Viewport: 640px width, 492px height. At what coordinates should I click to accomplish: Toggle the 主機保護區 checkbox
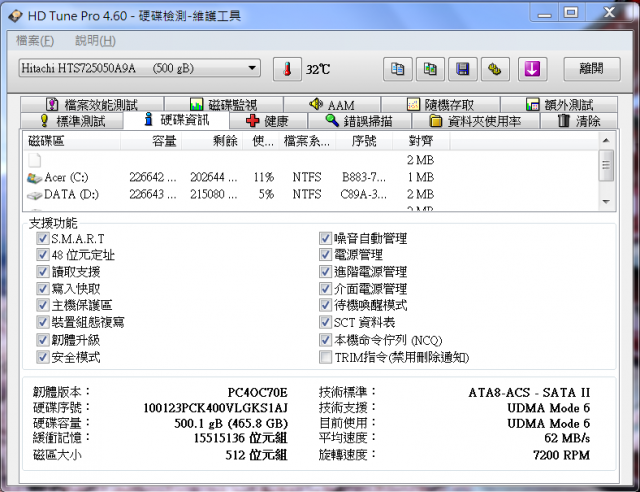pos(42,305)
